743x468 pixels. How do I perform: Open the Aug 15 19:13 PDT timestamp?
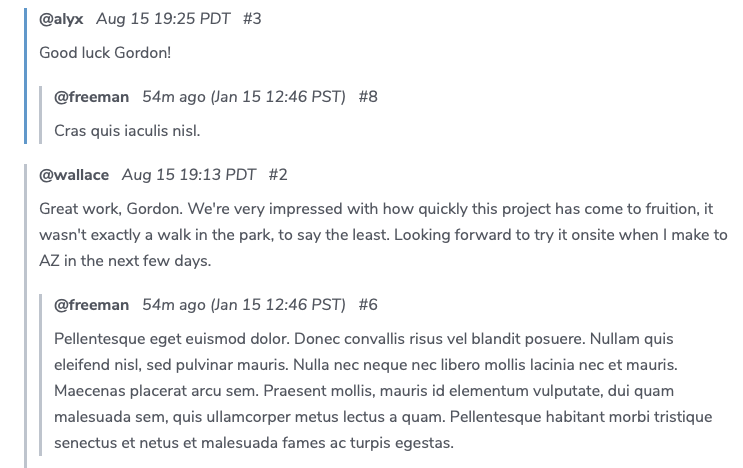click(x=189, y=175)
